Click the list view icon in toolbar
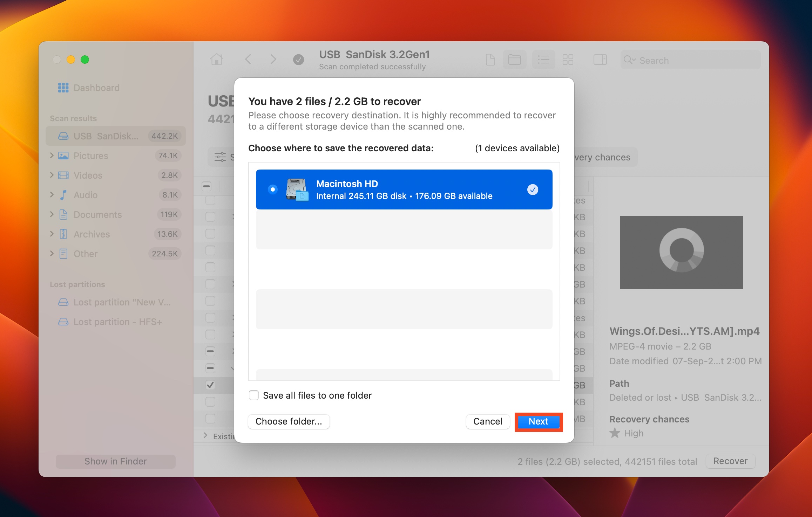Viewport: 812px width, 517px height. (x=543, y=60)
